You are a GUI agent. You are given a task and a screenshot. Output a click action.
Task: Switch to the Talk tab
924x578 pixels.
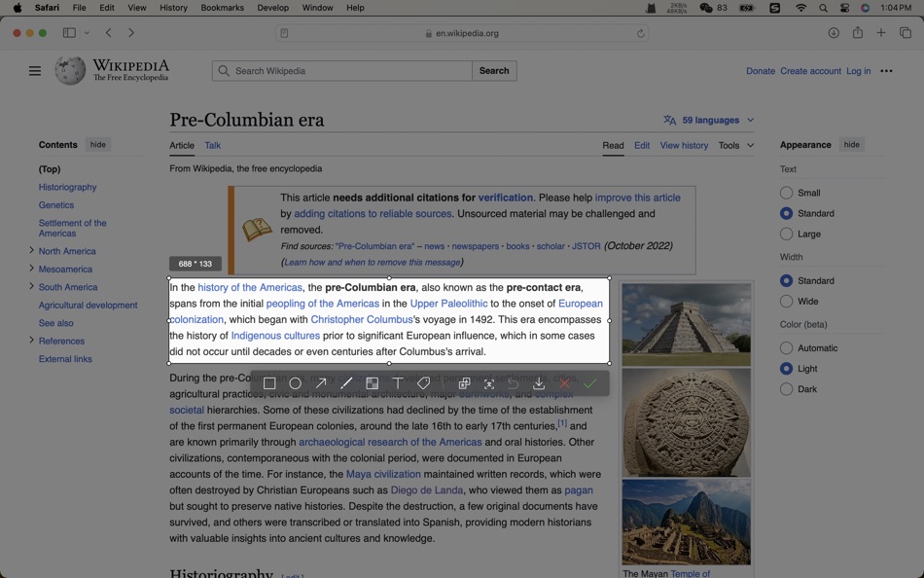[x=213, y=145]
